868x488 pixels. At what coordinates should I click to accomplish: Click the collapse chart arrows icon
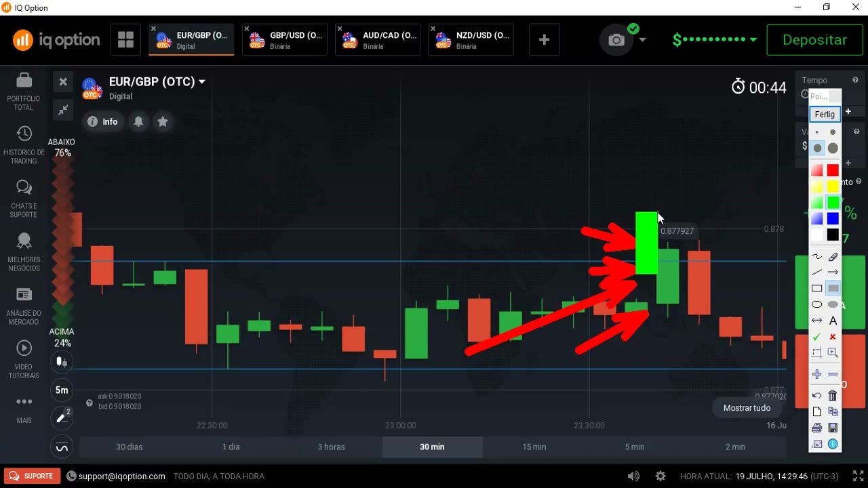tap(63, 109)
